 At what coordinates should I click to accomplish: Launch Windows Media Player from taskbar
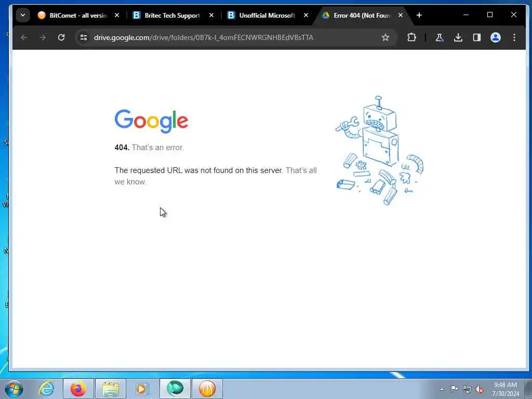click(141, 389)
